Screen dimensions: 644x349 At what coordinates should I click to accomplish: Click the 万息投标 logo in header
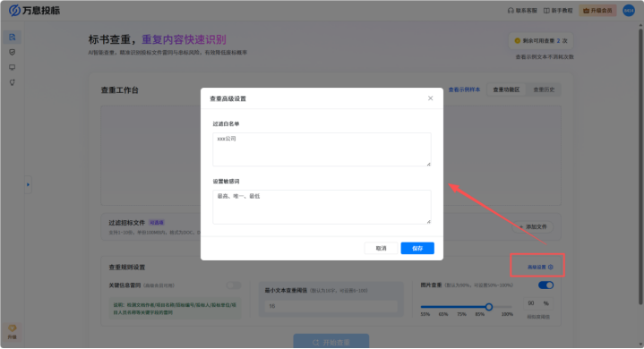pyautogui.click(x=35, y=10)
